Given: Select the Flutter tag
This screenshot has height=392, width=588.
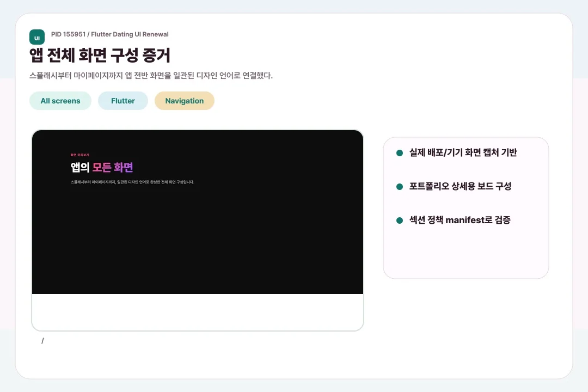Looking at the screenshot, I should (123, 101).
